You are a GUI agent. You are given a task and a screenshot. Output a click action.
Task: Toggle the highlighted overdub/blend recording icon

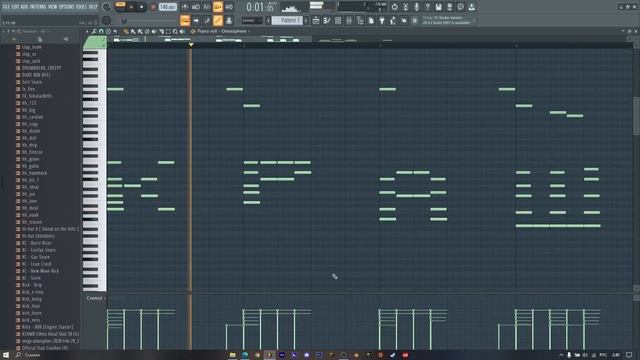pos(218,7)
